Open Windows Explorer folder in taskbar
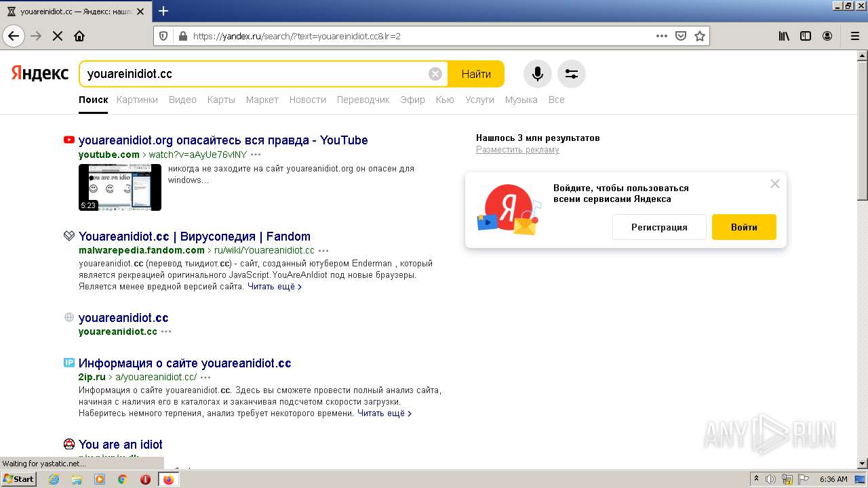This screenshot has width=868, height=488. 77,479
